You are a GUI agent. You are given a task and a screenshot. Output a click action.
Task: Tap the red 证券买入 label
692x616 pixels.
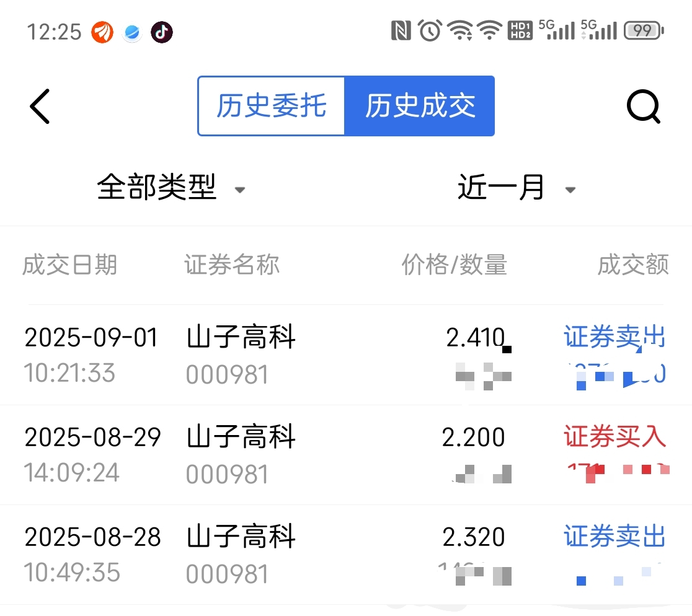click(x=614, y=436)
